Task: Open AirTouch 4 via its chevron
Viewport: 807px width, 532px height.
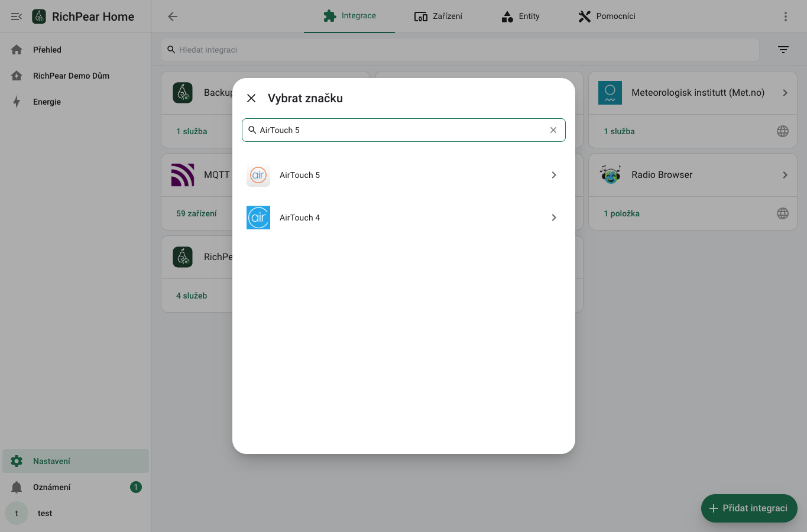Action: tap(554, 218)
